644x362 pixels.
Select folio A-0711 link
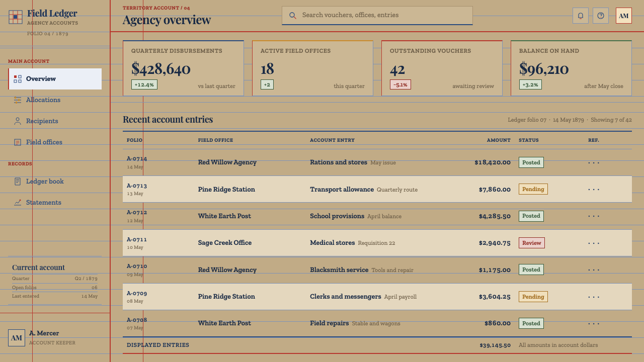click(137, 239)
